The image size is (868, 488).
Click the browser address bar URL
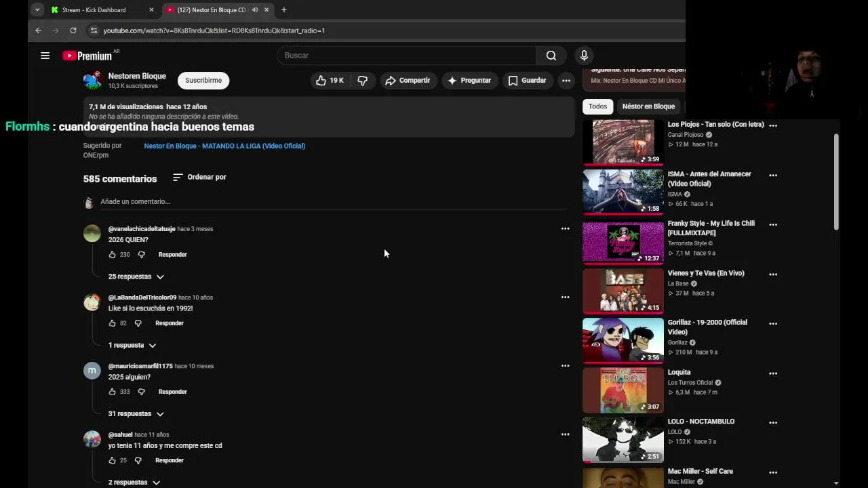[x=214, y=30]
